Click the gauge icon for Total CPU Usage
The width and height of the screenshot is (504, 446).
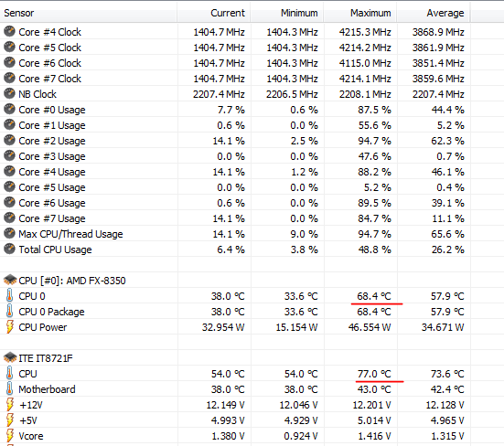[x=9, y=249]
